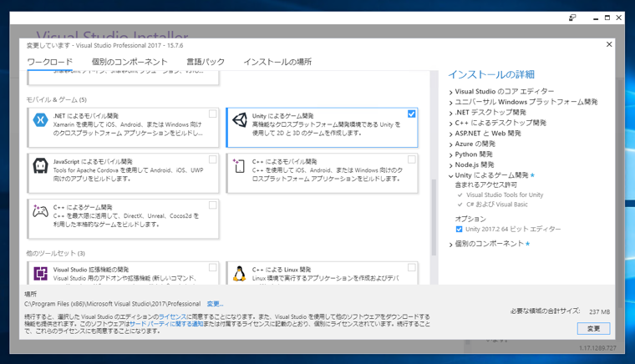Expand Visual Studio core editor details
This screenshot has height=364, width=635.
[450, 92]
